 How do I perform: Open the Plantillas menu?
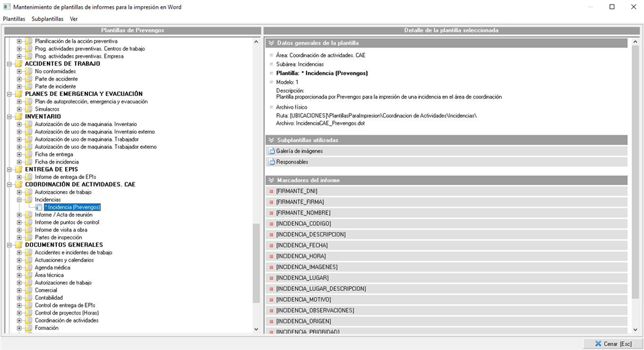coord(14,19)
